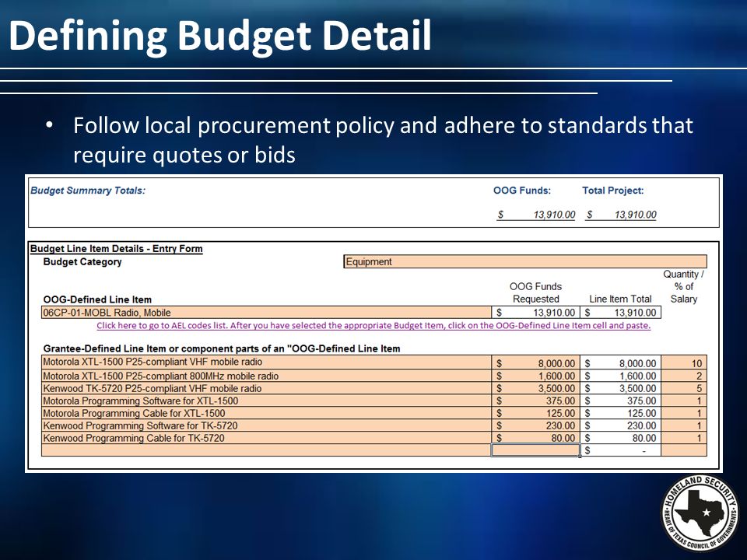Click the Quantity / % of Salary header
The height and width of the screenshot is (560, 747).
pos(684,286)
